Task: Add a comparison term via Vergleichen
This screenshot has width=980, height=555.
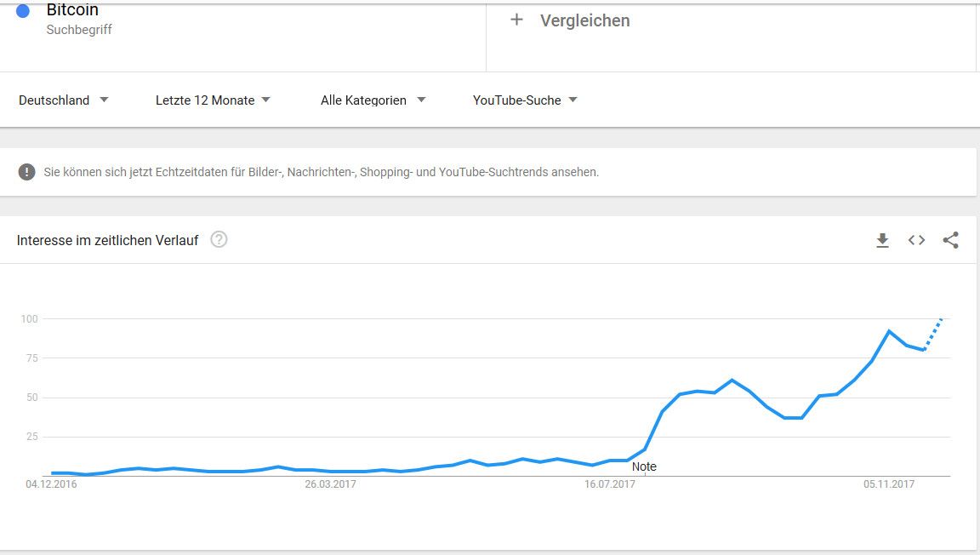Action: click(584, 20)
